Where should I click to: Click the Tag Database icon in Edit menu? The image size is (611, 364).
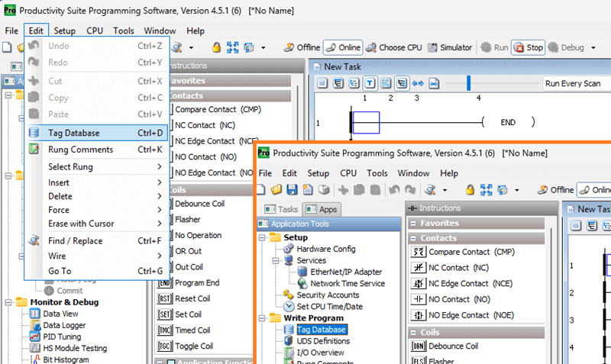coord(34,133)
